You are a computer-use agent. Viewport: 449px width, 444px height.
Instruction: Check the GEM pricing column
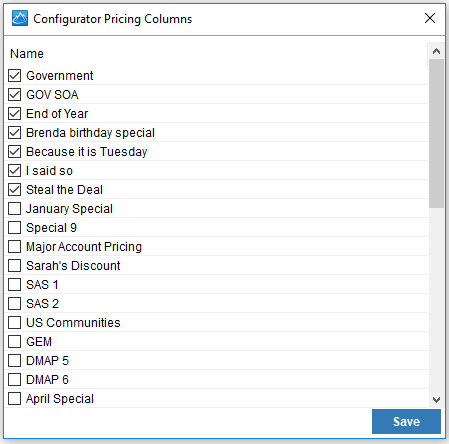click(14, 342)
